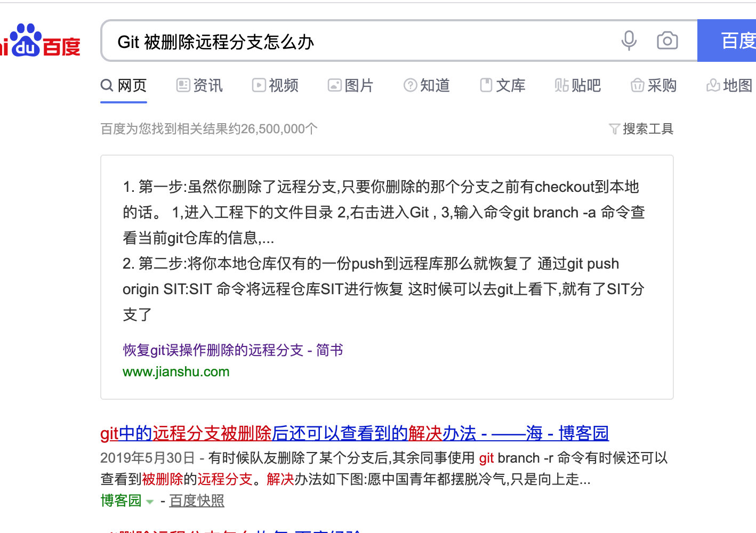The height and width of the screenshot is (533, 756).
Task: Open the 采购 tab
Action: click(x=654, y=85)
